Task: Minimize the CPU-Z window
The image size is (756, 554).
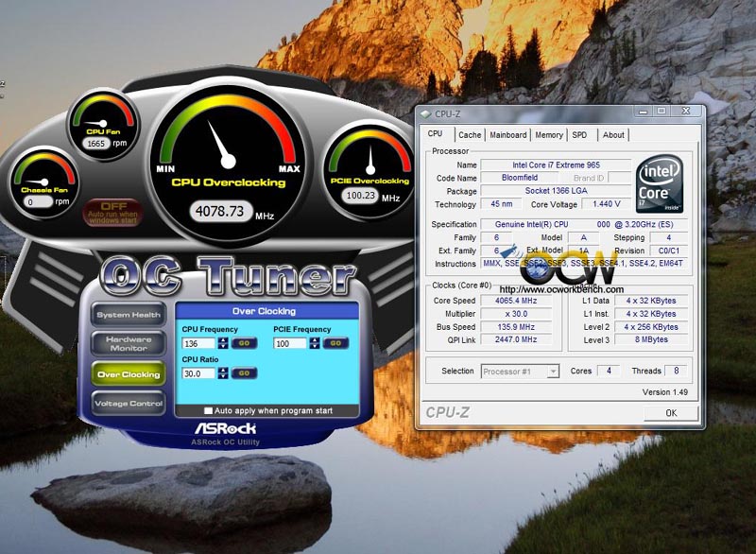Action: [x=643, y=112]
